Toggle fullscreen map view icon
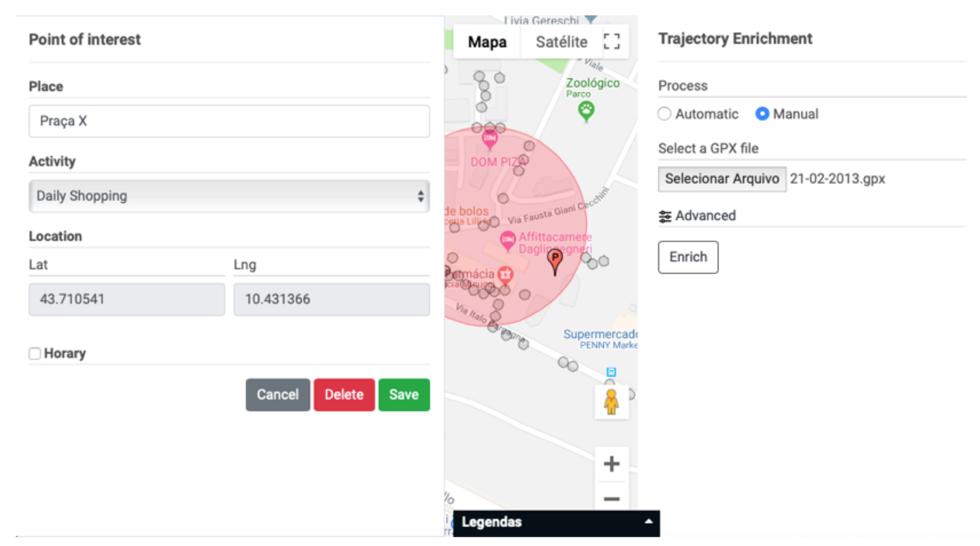980x546 pixels. click(611, 41)
